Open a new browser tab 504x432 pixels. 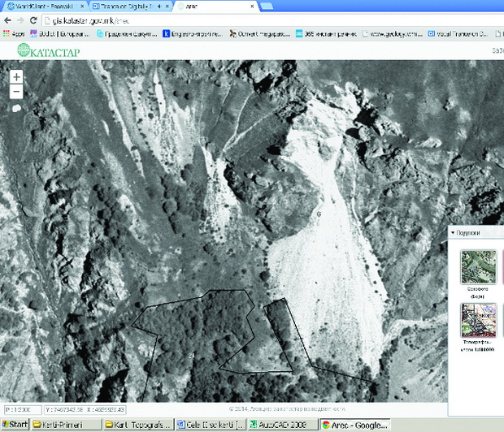point(267,6)
